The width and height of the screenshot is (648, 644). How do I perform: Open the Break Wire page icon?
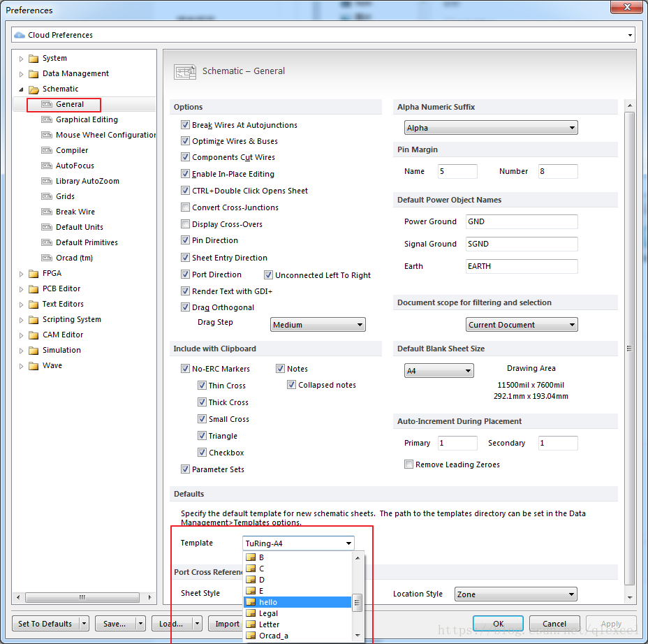(x=47, y=212)
